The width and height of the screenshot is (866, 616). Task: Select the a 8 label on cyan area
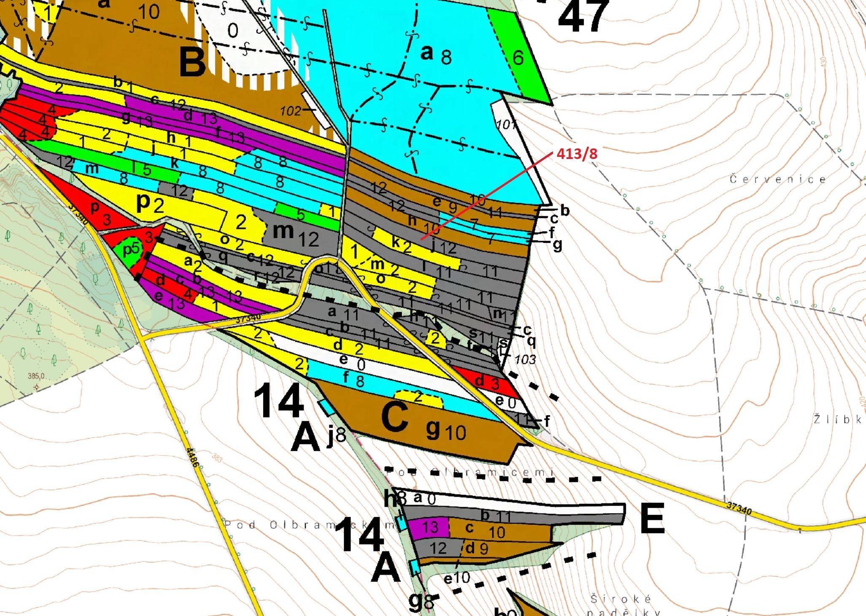click(436, 55)
